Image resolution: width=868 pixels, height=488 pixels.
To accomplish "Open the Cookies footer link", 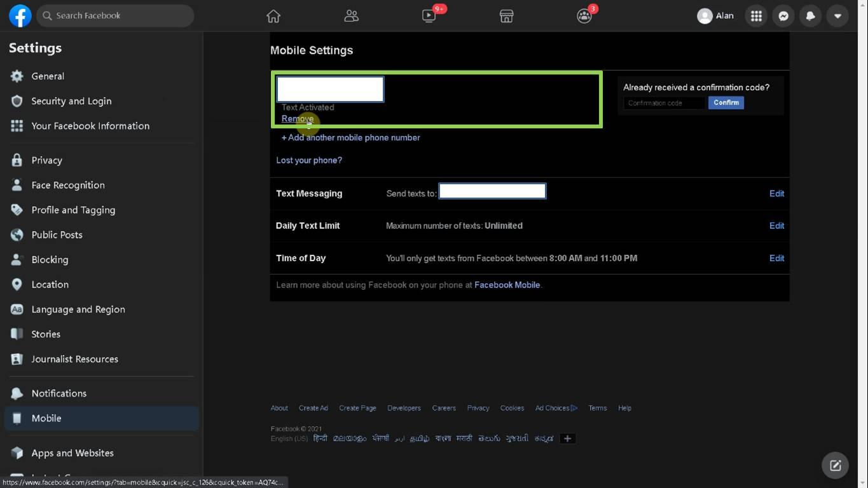I will tap(512, 408).
